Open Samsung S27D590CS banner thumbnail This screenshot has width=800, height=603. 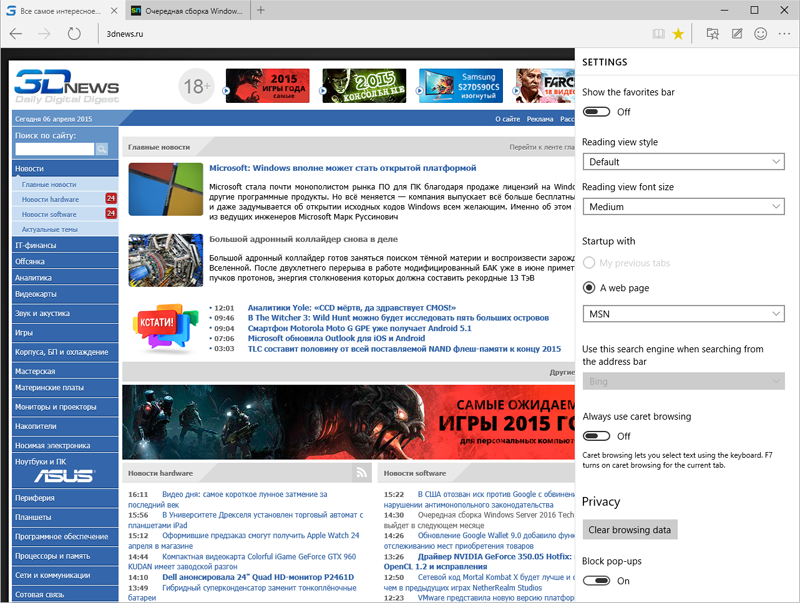point(461,86)
